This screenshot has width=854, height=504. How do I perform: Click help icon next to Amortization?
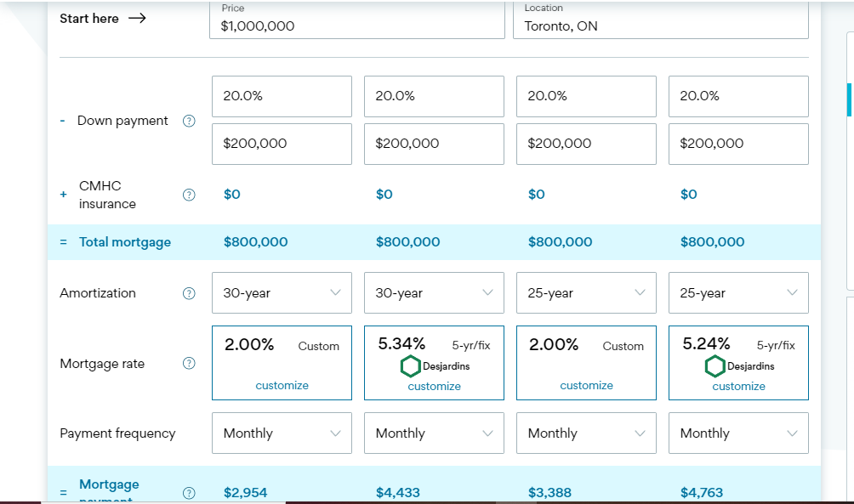189,293
